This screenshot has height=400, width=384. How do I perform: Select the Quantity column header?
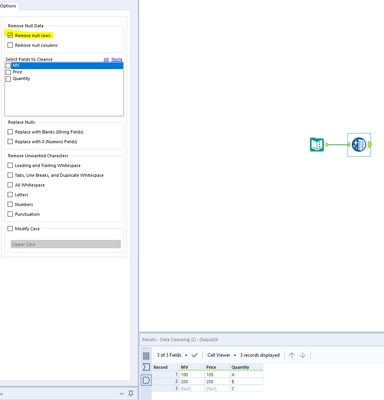247,367
